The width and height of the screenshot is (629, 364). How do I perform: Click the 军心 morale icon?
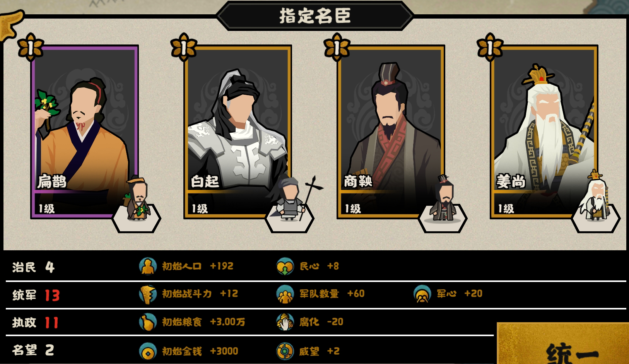pos(422,294)
